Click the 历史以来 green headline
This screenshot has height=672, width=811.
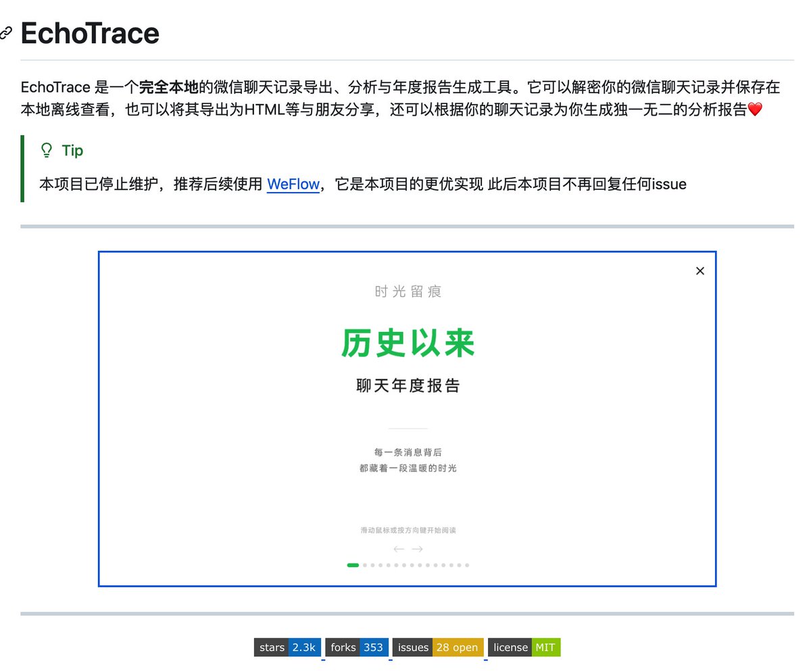point(407,343)
